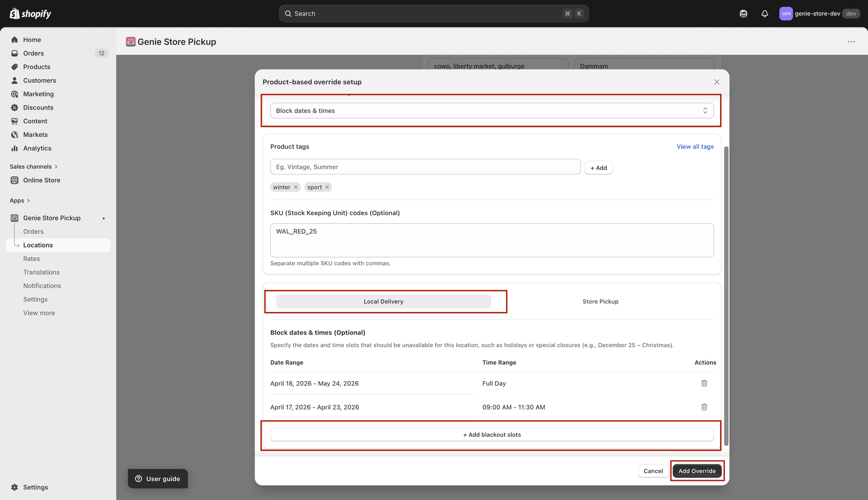Screen dimensions: 868x500
Task: Click the Genie Store Pickup app icon in sidebar
Action: point(14,218)
